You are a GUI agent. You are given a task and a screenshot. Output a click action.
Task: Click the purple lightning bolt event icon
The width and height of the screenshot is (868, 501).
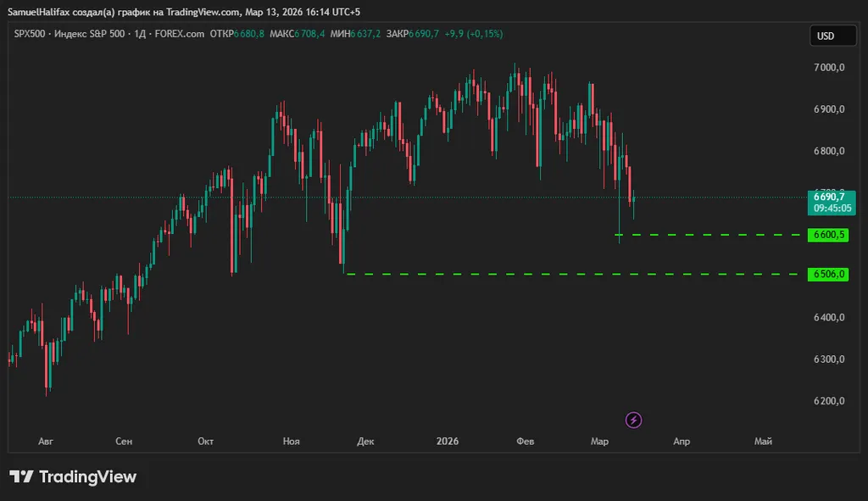633,420
